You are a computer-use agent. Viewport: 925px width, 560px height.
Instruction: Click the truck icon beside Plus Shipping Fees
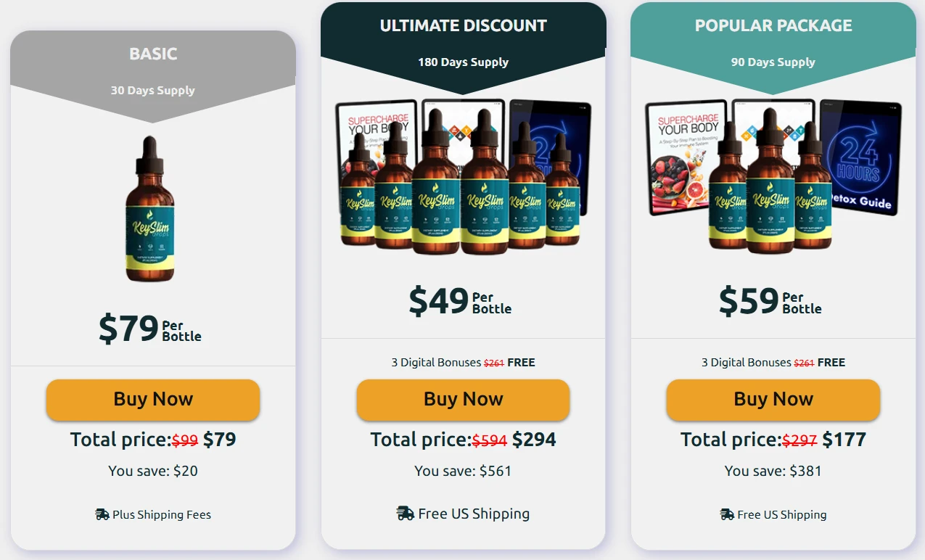point(102,514)
